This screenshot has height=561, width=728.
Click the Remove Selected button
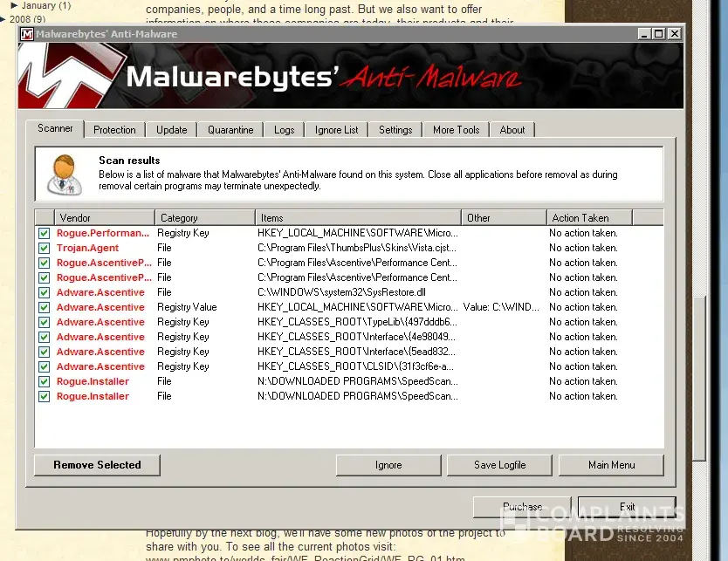coord(97,465)
